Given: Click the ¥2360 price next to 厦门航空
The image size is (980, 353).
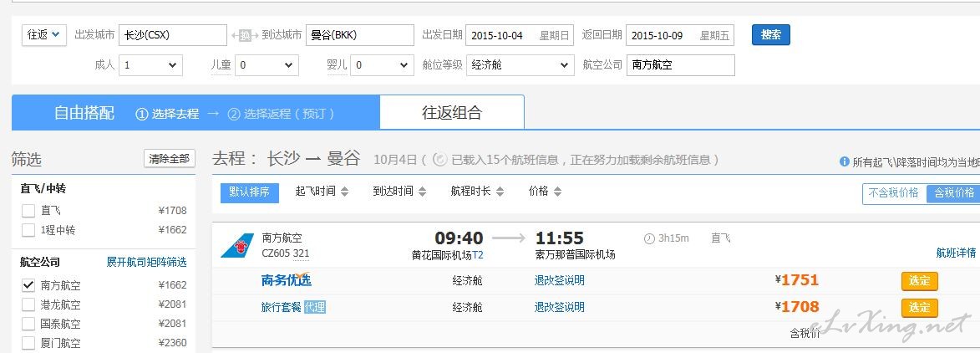Looking at the screenshot, I should (x=172, y=343).
